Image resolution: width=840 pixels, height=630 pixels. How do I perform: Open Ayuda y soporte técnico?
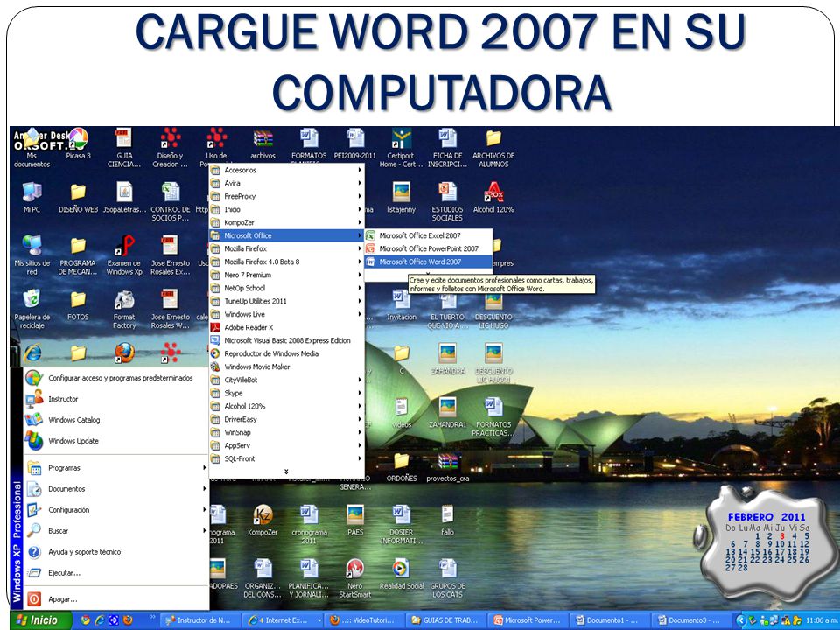point(115,552)
